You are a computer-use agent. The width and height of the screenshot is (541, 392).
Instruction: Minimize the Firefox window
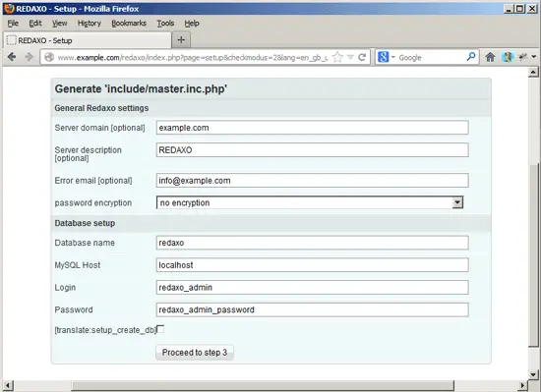[509, 9]
